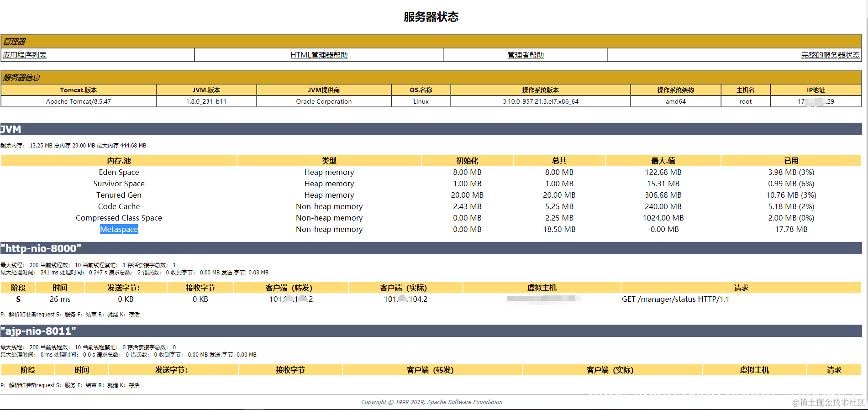The image size is (868, 410).
Task: Click the 操作系统版本 column header
Action: [x=541, y=90]
